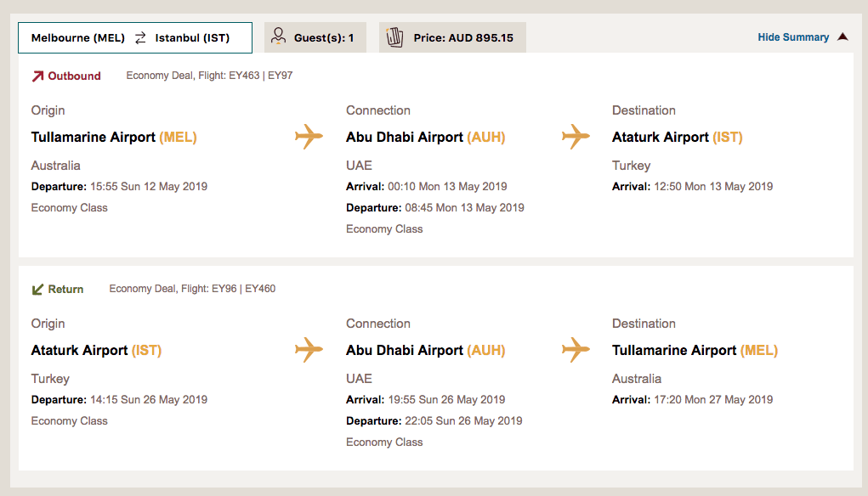
Task: Click the outbound Tullamarine Airport (MEL) origin
Action: (x=114, y=138)
